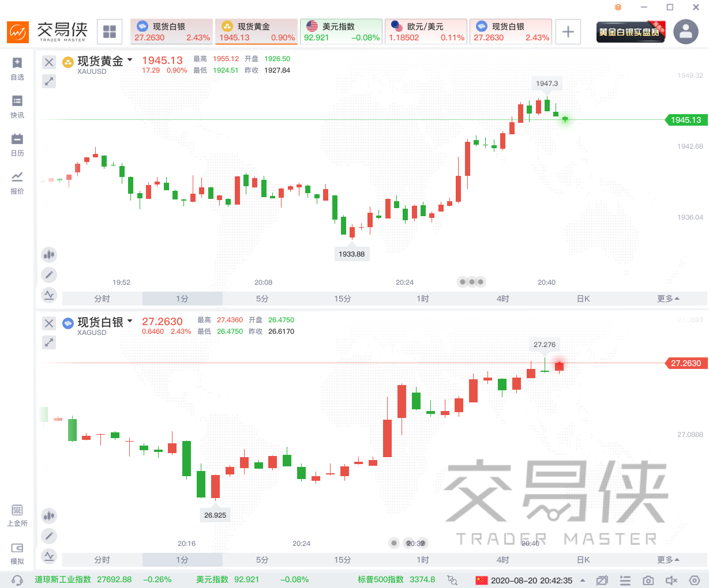This screenshot has width=709, height=588.
Task: Expand the 现货白银 symbol dropdown
Action: click(130, 321)
